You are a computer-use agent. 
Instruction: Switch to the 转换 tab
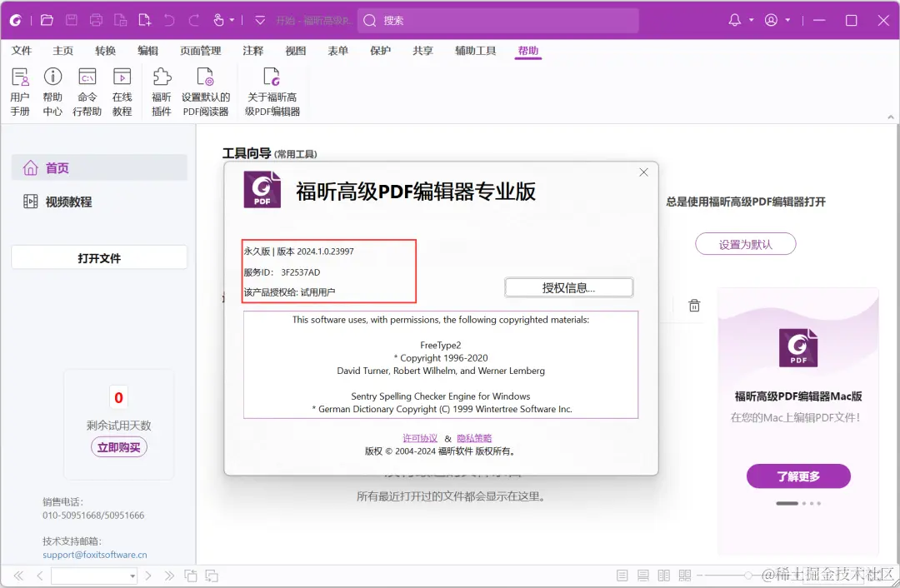click(x=106, y=51)
